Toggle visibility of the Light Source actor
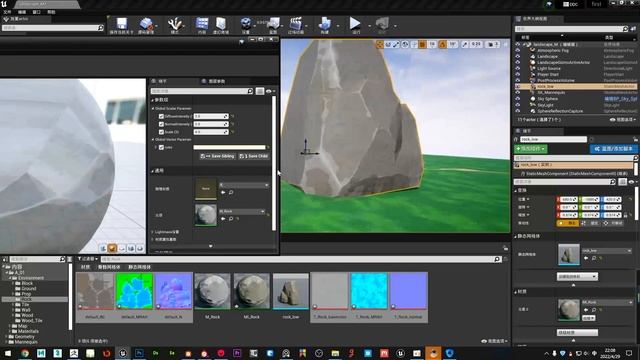 tap(518, 69)
